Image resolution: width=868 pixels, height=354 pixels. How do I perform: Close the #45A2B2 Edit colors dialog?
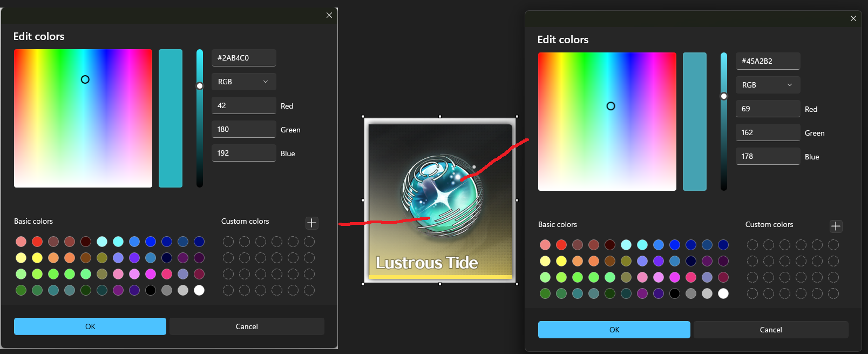pos(853,18)
